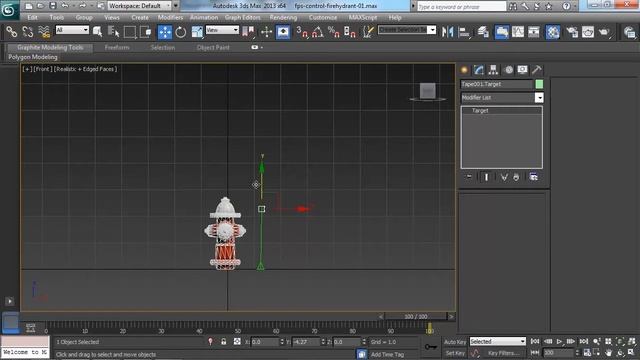This screenshot has width=640, height=360.
Task: Open the key filter Selected dropdown
Action: 498,341
